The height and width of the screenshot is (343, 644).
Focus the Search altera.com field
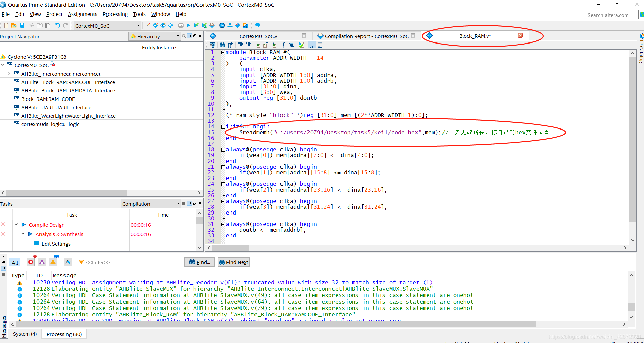612,15
